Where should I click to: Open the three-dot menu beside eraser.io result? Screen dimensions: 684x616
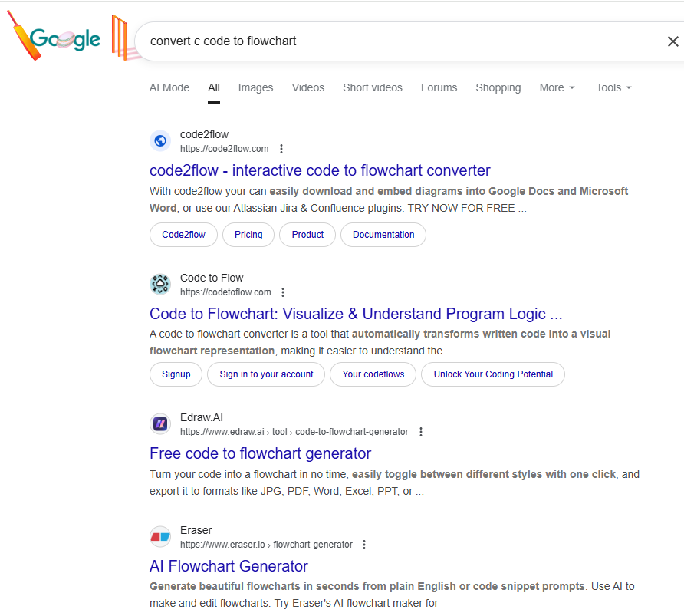point(364,544)
